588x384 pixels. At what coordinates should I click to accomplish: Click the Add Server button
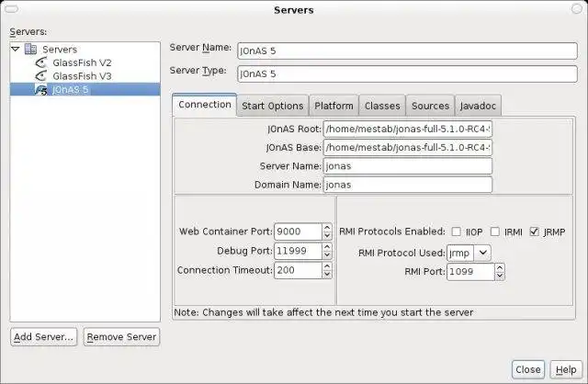[43, 337]
